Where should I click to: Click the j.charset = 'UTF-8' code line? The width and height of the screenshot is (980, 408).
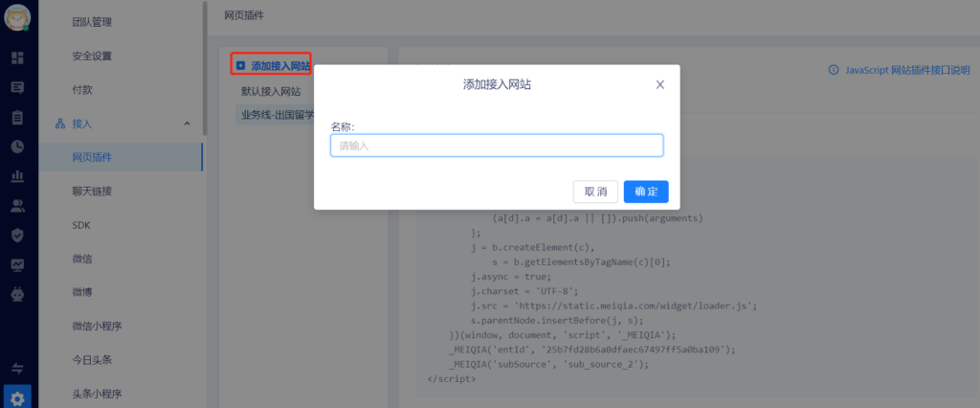point(525,291)
